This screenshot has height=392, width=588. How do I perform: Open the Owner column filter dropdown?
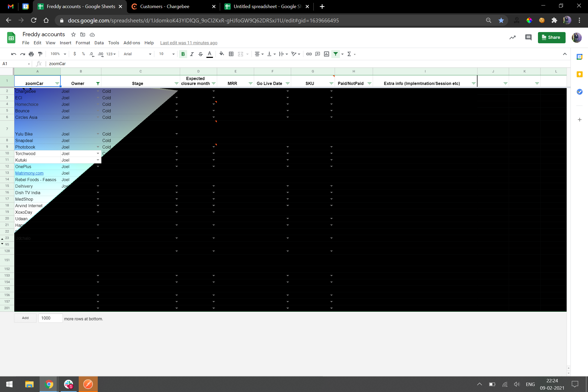click(x=98, y=83)
